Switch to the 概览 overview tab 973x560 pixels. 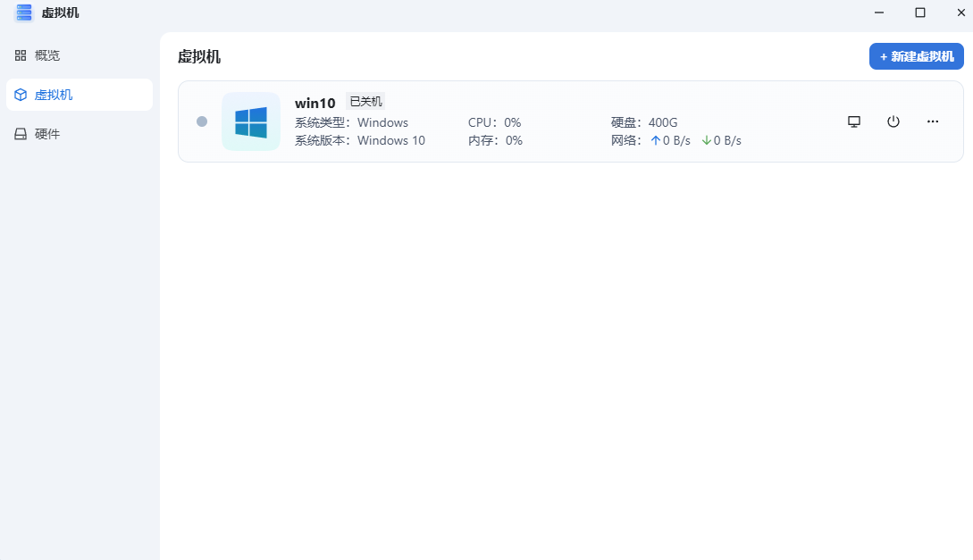click(x=47, y=55)
